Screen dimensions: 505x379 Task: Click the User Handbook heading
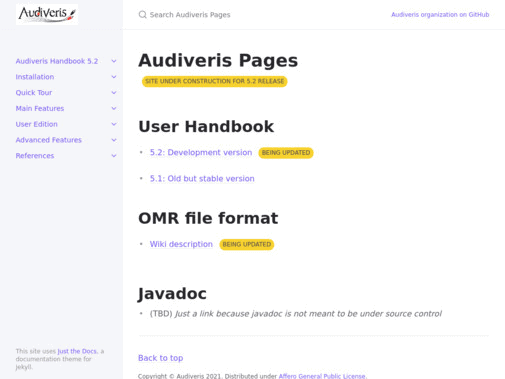coord(206,126)
